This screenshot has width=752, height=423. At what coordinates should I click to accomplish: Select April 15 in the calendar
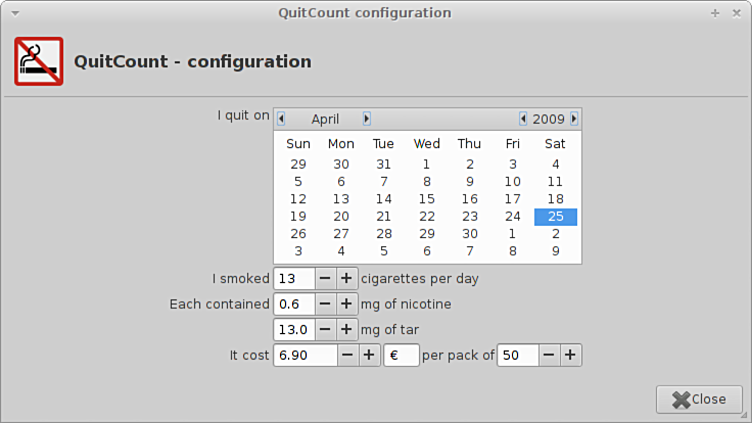tap(427, 199)
